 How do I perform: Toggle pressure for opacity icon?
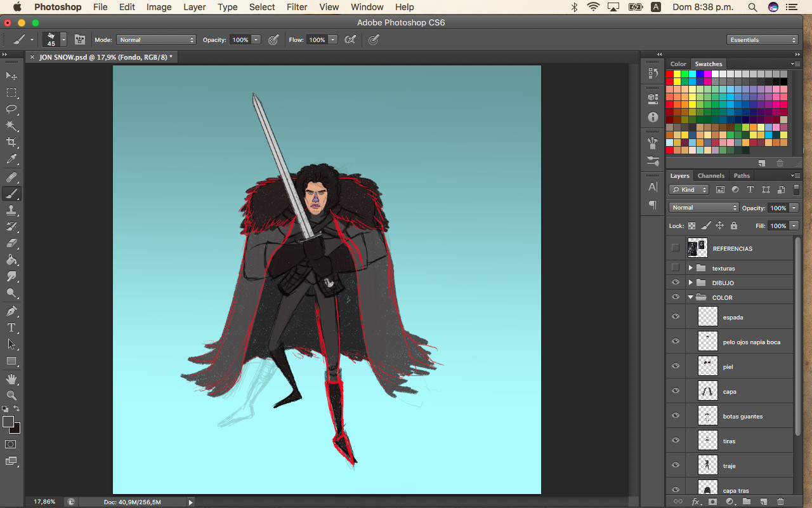[273, 39]
